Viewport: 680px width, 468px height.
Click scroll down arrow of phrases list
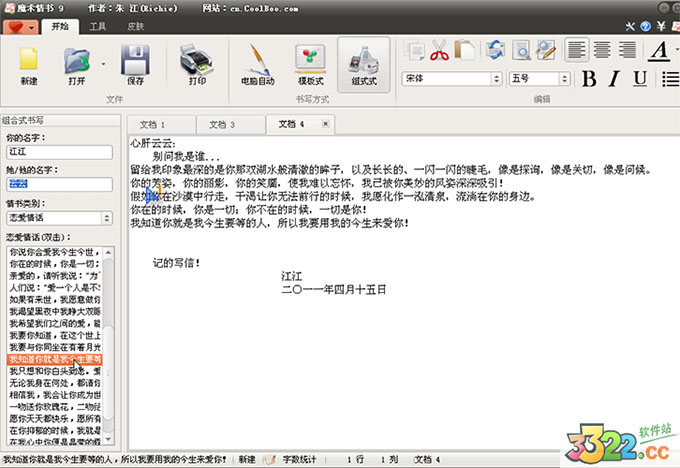tap(108, 439)
